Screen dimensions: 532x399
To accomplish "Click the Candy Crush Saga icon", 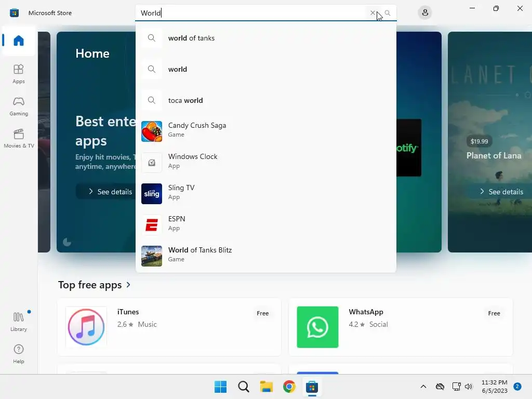I will click(x=152, y=131).
